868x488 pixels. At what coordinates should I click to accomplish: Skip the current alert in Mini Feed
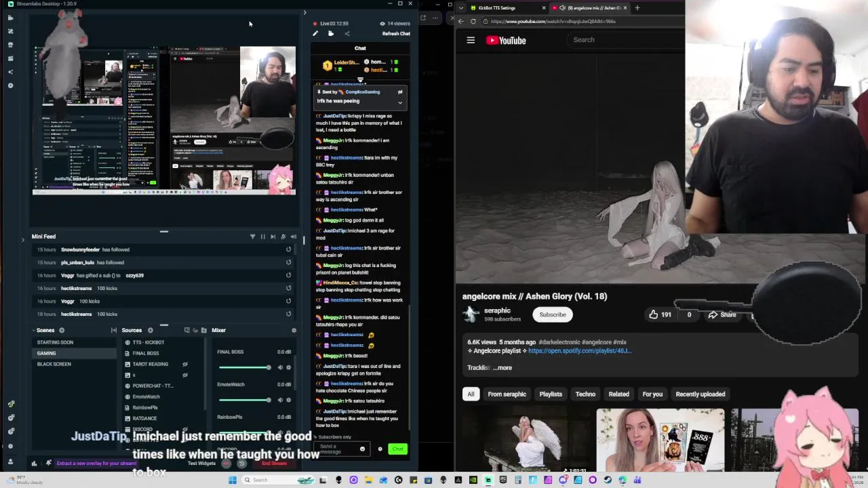[x=273, y=237]
